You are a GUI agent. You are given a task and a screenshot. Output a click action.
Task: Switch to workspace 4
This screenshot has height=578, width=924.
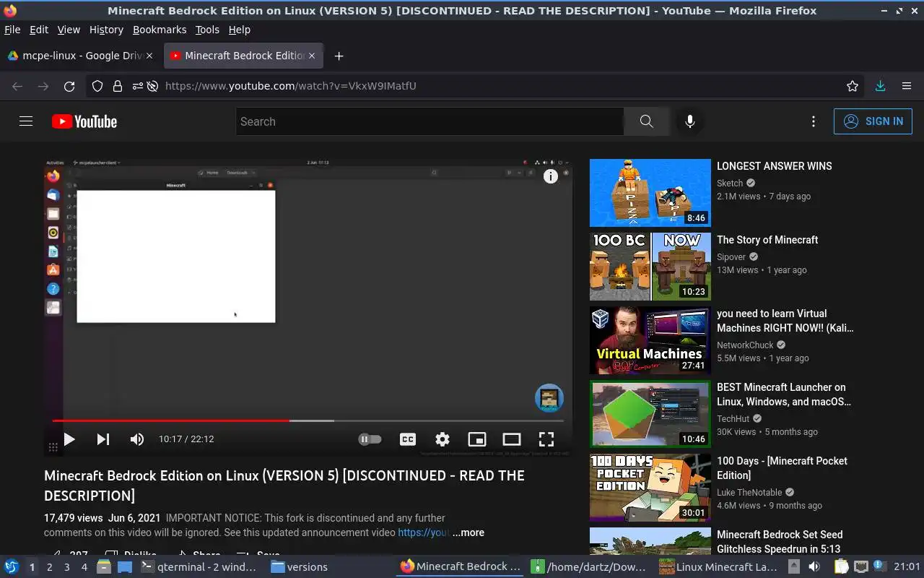click(84, 567)
